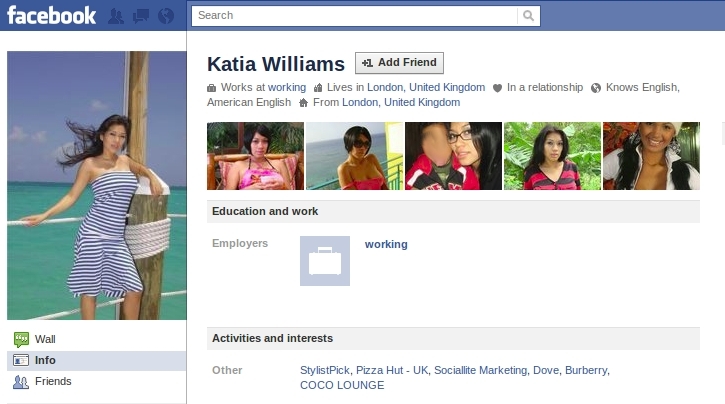Viewport: 725px width, 404px height.
Task: Click the Add Friend button
Action: tap(399, 63)
